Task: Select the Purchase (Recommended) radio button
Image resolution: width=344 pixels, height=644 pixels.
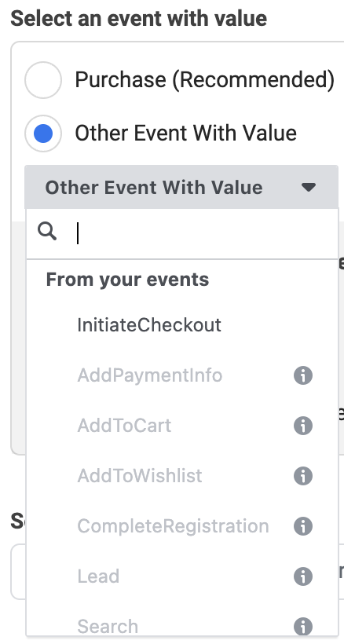Action: point(43,80)
